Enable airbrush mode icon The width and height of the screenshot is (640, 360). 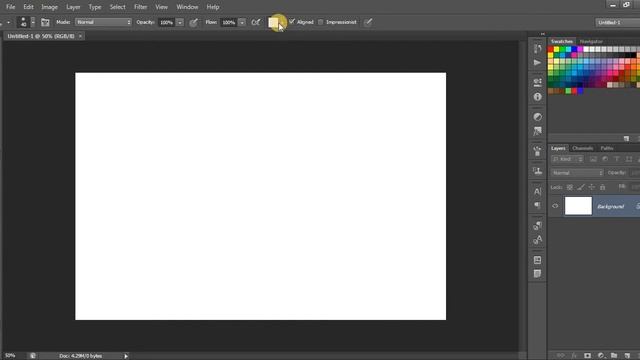coord(256,22)
